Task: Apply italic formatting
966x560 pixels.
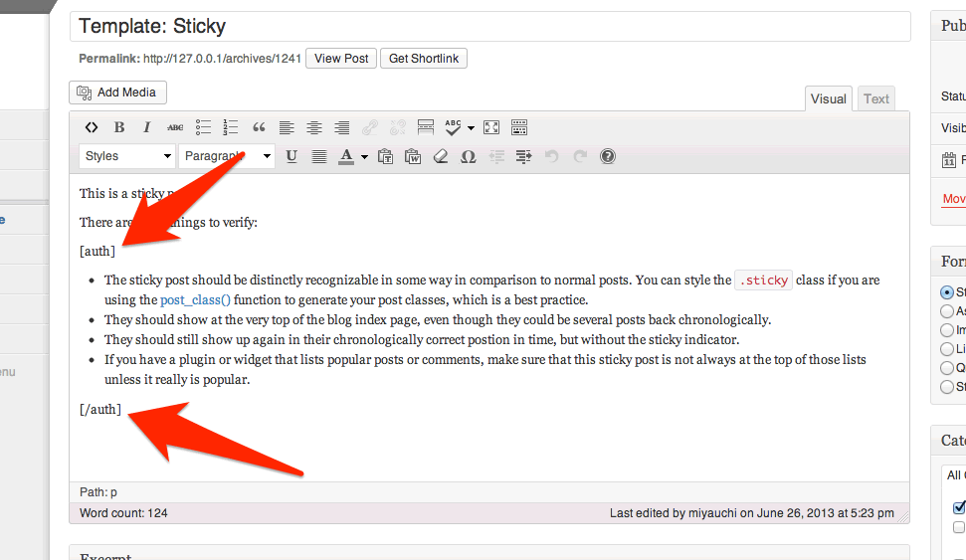Action: (x=146, y=127)
